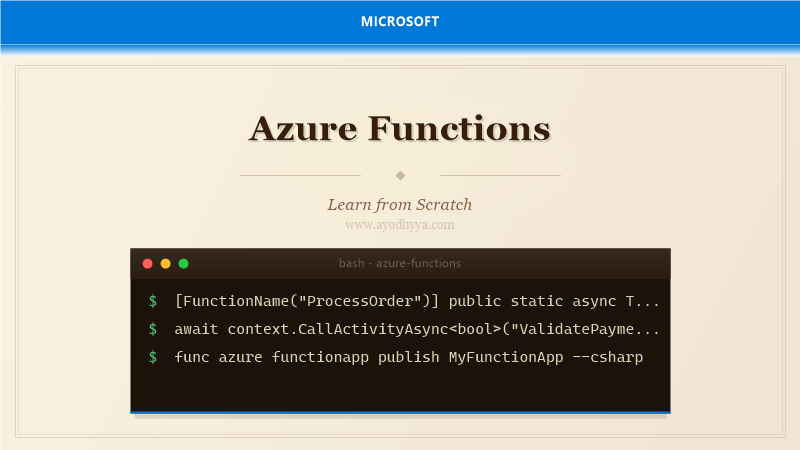Click the prompt symbol before FunctionName line
This screenshot has width=800, height=450.
[153, 301]
